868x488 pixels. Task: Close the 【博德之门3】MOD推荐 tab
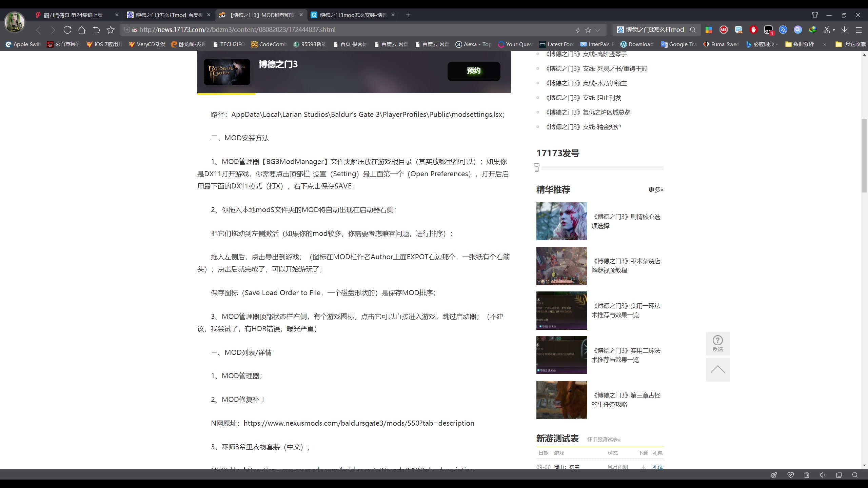pos(301,15)
